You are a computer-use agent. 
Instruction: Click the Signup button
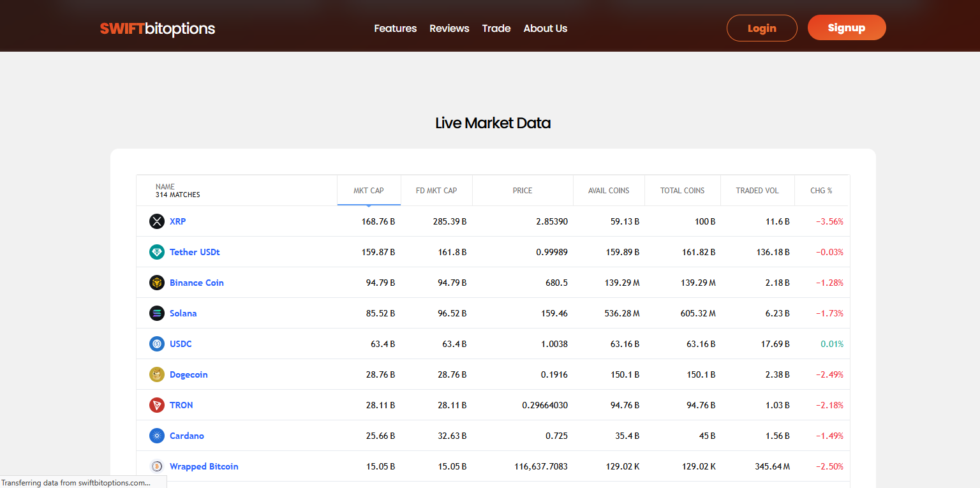point(847,27)
